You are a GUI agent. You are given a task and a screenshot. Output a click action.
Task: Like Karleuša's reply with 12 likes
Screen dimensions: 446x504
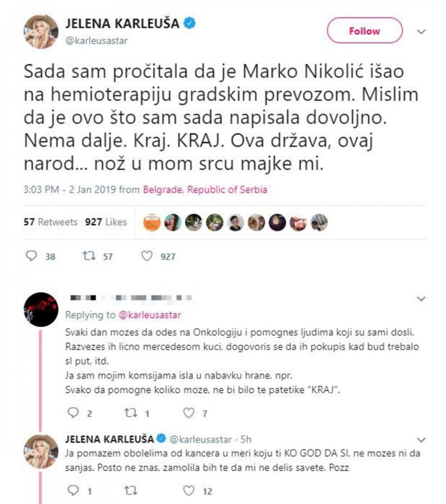point(188,491)
